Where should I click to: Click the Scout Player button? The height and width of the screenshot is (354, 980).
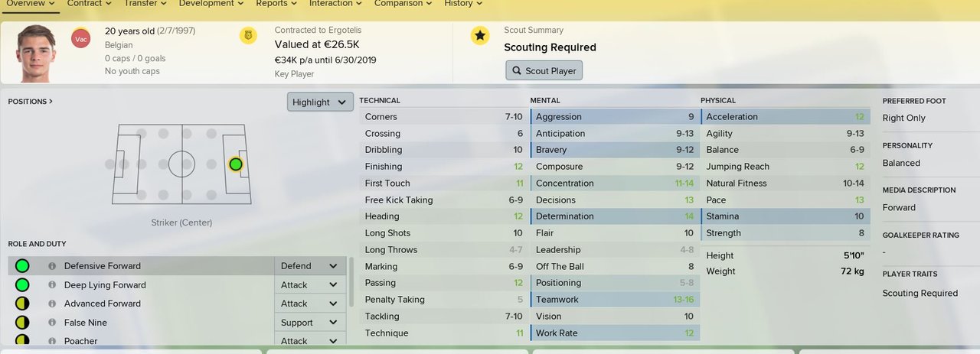[544, 70]
